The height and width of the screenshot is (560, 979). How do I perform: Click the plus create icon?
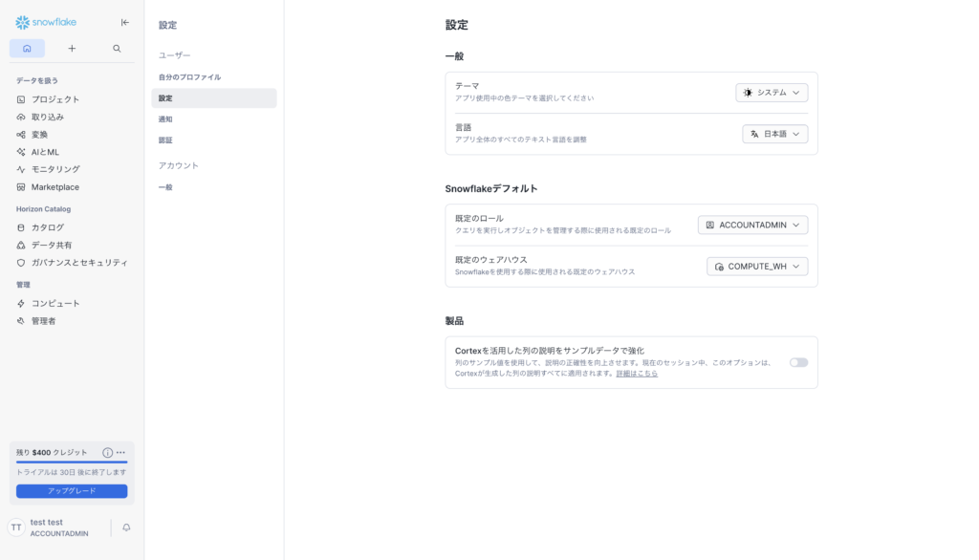click(x=72, y=49)
